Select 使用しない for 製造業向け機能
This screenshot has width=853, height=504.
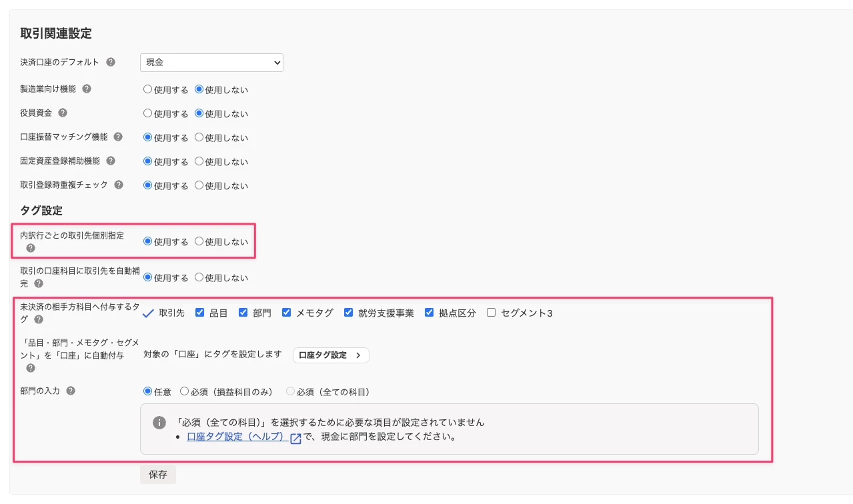pyautogui.click(x=199, y=89)
